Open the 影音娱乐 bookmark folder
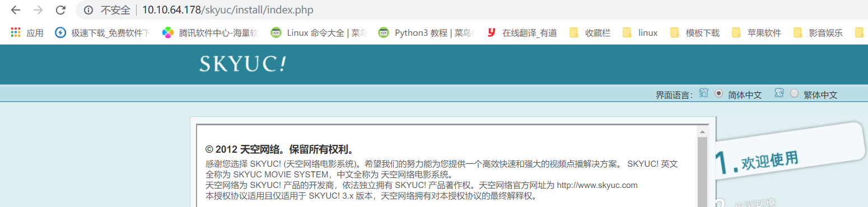Screen dimensions: 868x207 coord(818,33)
